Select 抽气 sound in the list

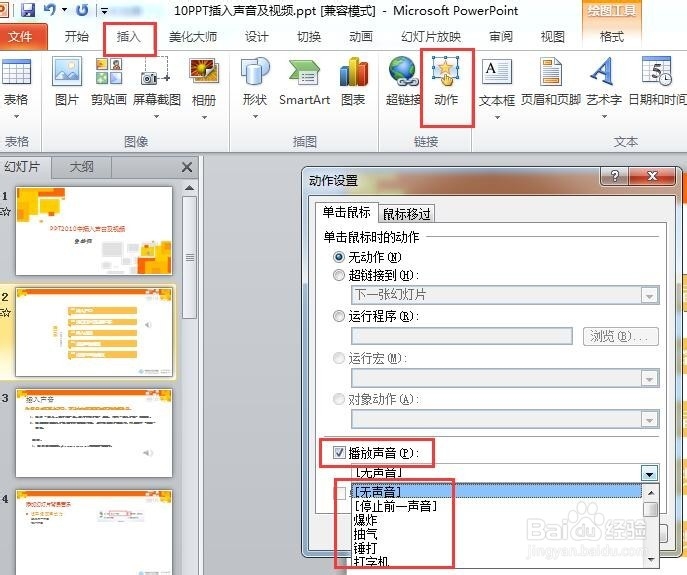(x=497, y=534)
